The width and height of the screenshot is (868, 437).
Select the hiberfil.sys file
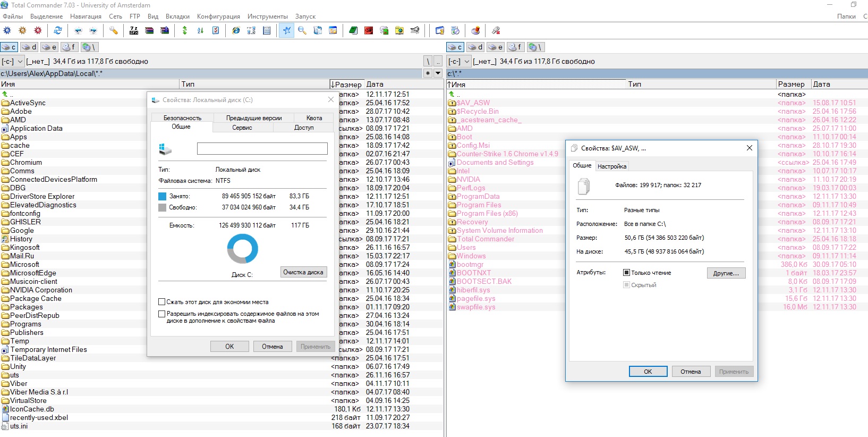[x=473, y=290]
